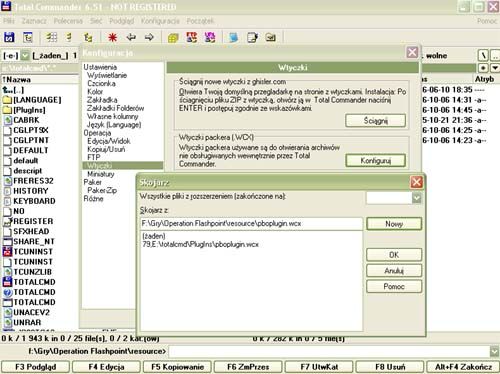
Task: Click the Nowy button
Action: pos(394,224)
